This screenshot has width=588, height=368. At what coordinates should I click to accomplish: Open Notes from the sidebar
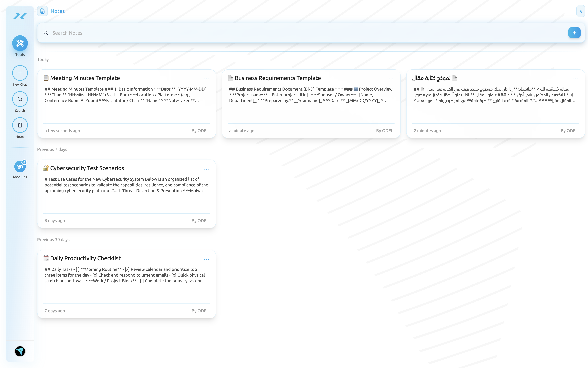[20, 125]
